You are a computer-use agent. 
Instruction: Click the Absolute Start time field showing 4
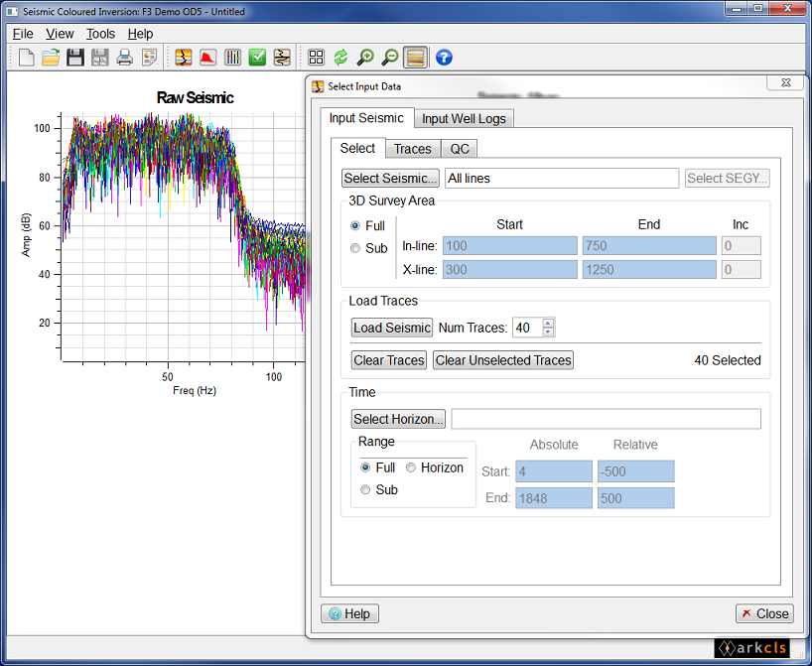[554, 471]
